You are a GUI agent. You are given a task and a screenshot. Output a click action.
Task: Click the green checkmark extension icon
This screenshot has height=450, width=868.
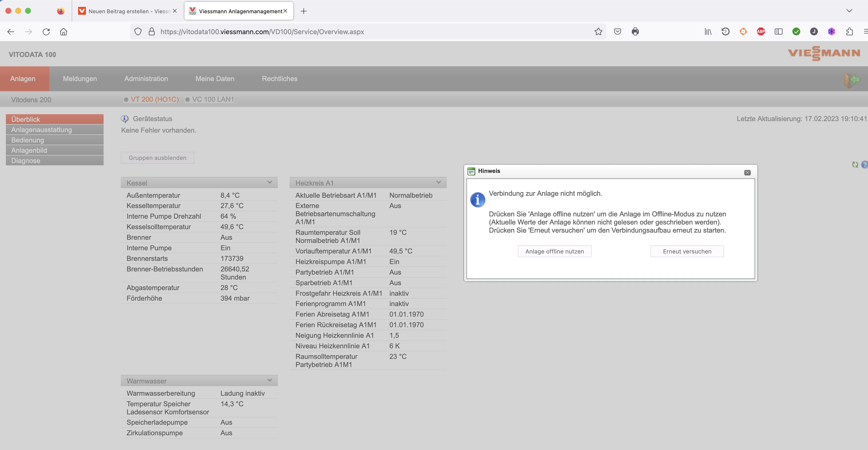pyautogui.click(x=796, y=32)
